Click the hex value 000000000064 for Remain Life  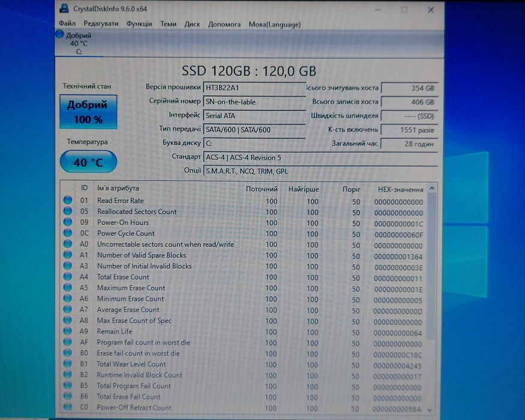click(x=397, y=333)
